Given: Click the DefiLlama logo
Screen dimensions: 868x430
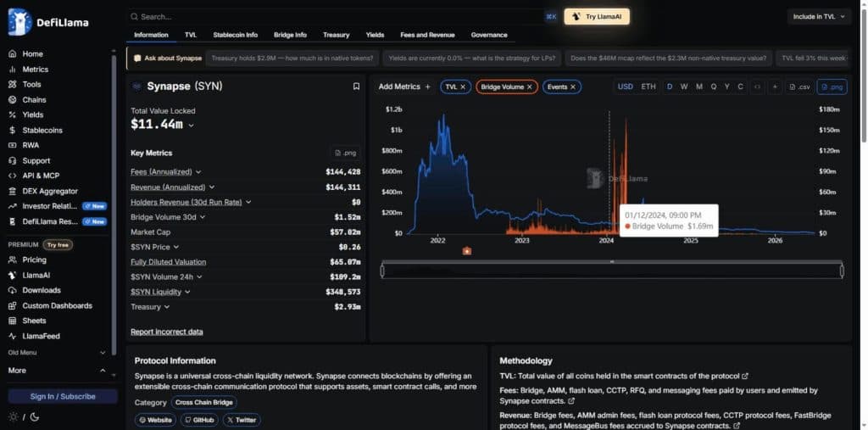Looking at the screenshot, I should 48,22.
